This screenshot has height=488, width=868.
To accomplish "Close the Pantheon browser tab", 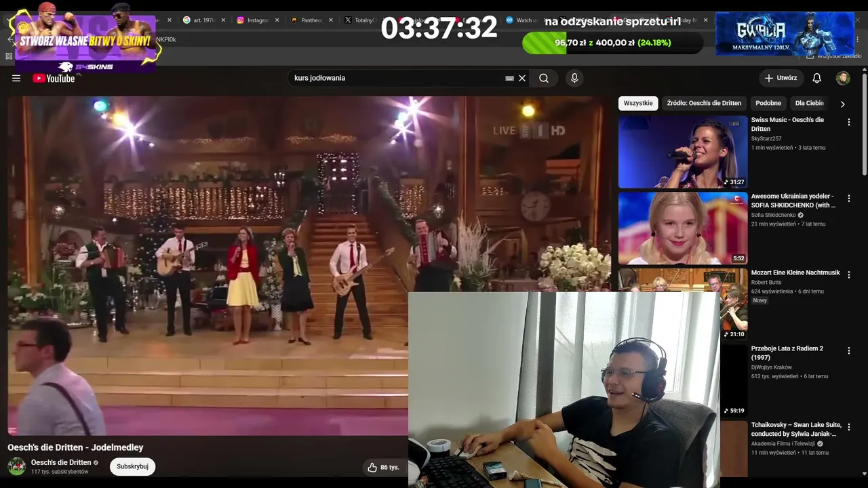I will tap(331, 20).
